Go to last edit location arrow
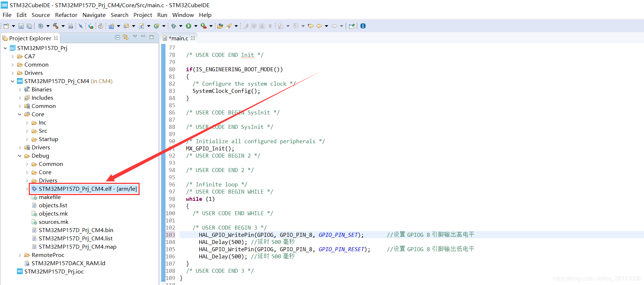This screenshot has width=644, height=285. pyautogui.click(x=310, y=26)
